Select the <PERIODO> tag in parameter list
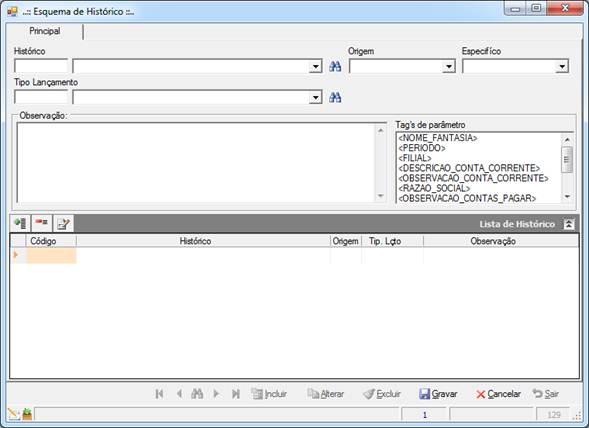This screenshot has width=589, height=428. coord(422,148)
